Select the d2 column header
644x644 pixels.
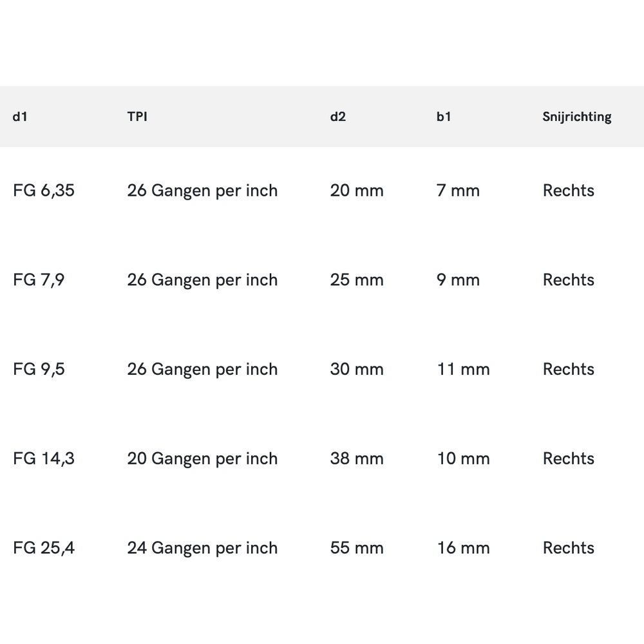pyautogui.click(x=338, y=117)
